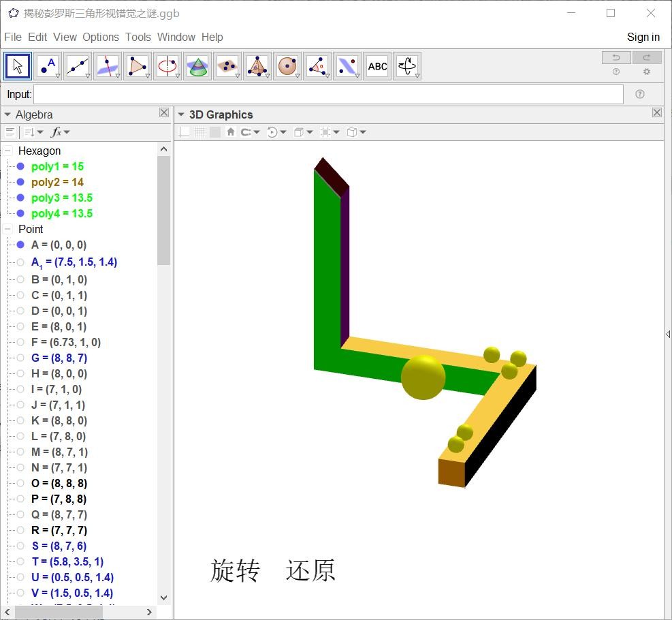Toggle visibility of point A
Viewport: 672px width, 620px height.
(x=20, y=245)
